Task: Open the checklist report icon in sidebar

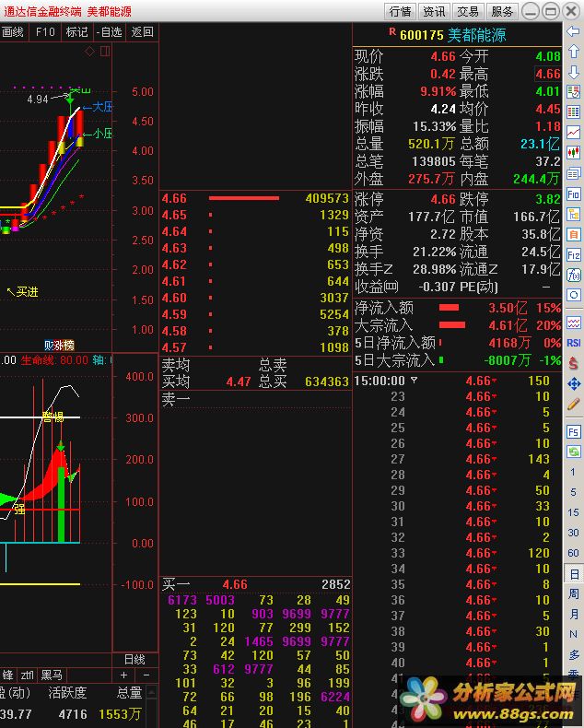Action: 573,92
